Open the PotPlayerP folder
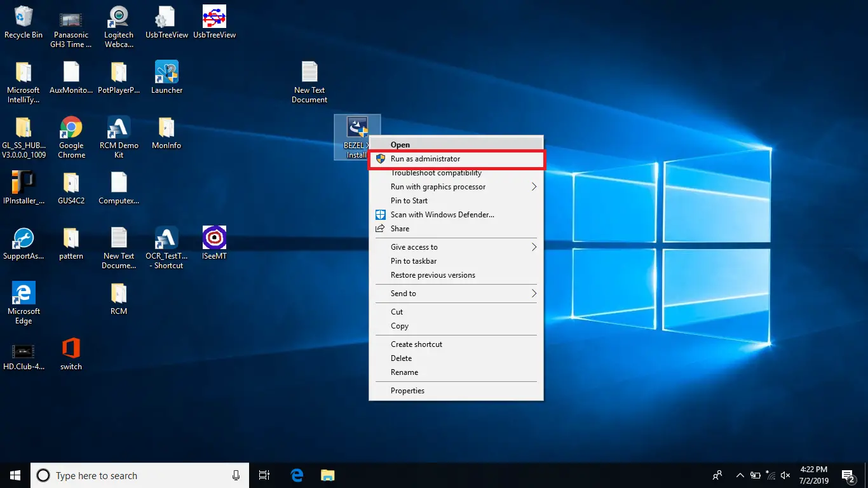This screenshot has height=488, width=868. pyautogui.click(x=118, y=72)
